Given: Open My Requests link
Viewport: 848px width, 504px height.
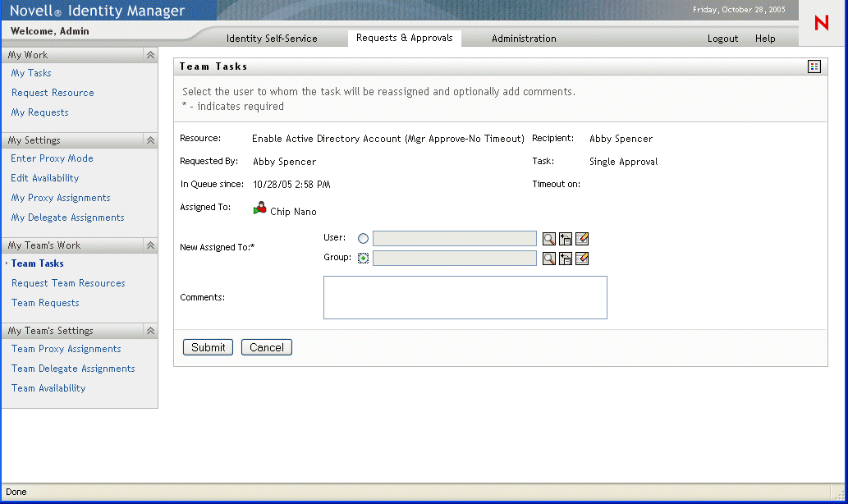Looking at the screenshot, I should click(40, 112).
